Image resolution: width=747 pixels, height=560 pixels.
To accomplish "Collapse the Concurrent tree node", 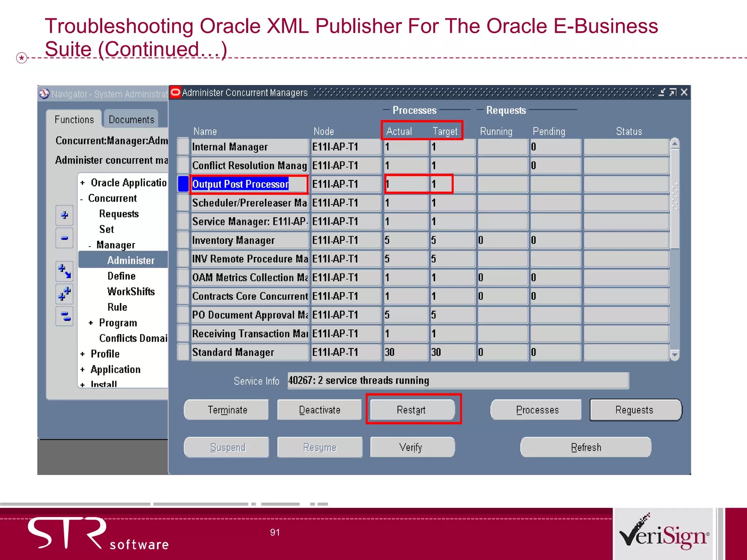I will [82, 199].
